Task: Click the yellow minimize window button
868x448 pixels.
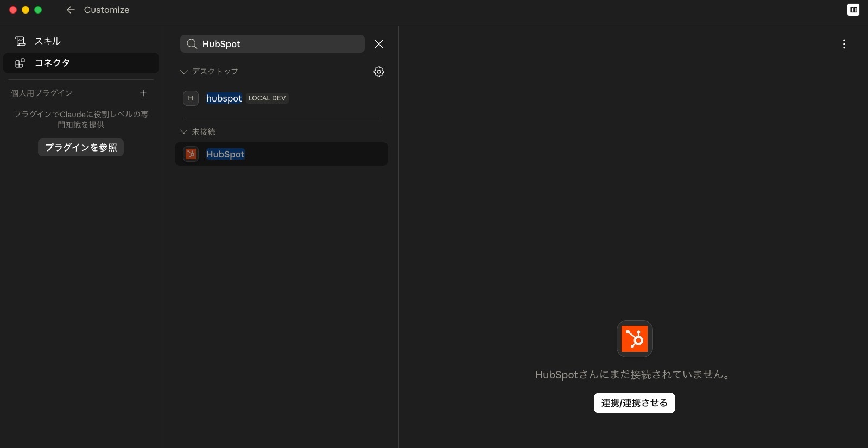Action: [26, 10]
